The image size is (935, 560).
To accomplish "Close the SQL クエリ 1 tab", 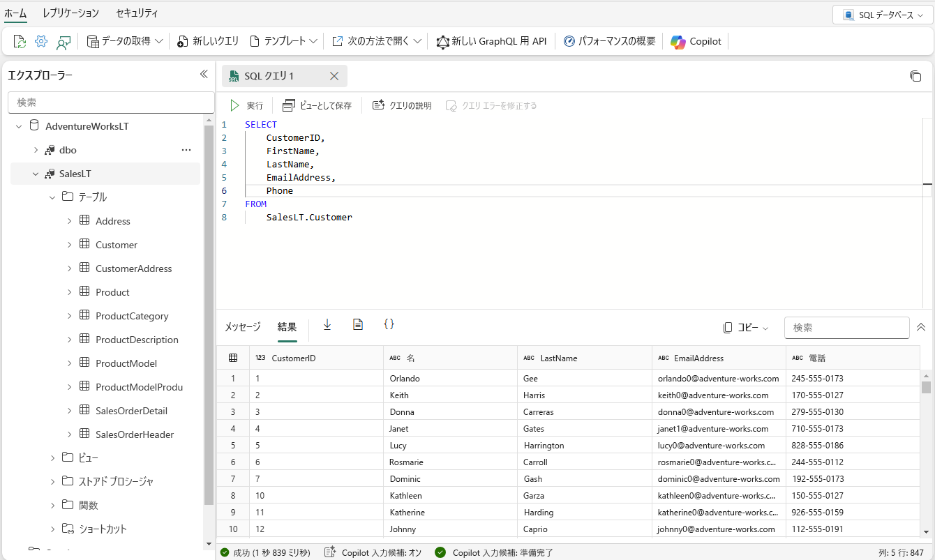I will (334, 76).
